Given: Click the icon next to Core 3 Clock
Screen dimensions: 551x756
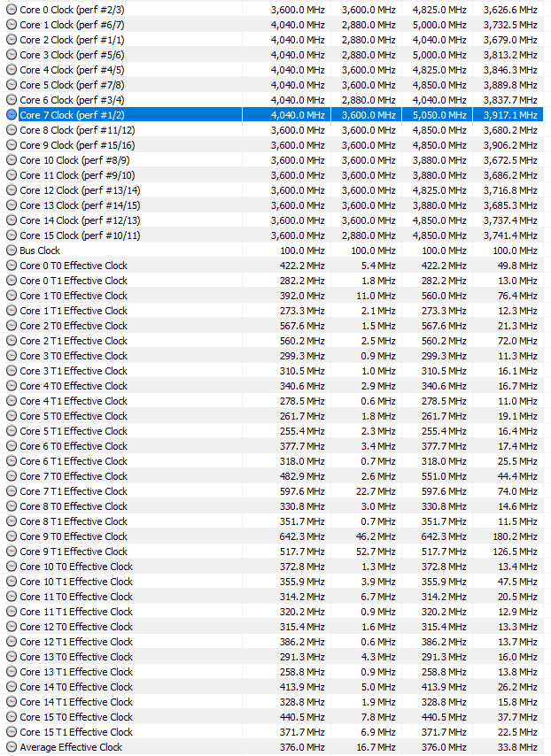Looking at the screenshot, I should [12, 55].
